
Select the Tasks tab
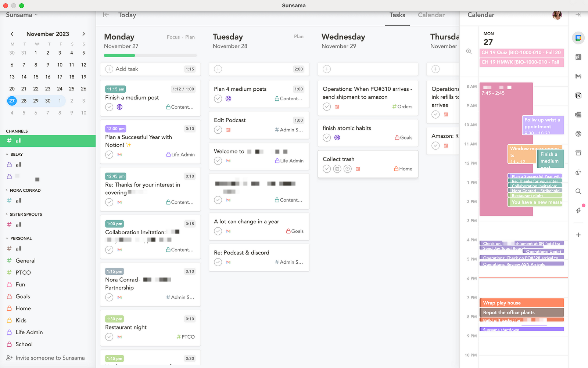(397, 15)
